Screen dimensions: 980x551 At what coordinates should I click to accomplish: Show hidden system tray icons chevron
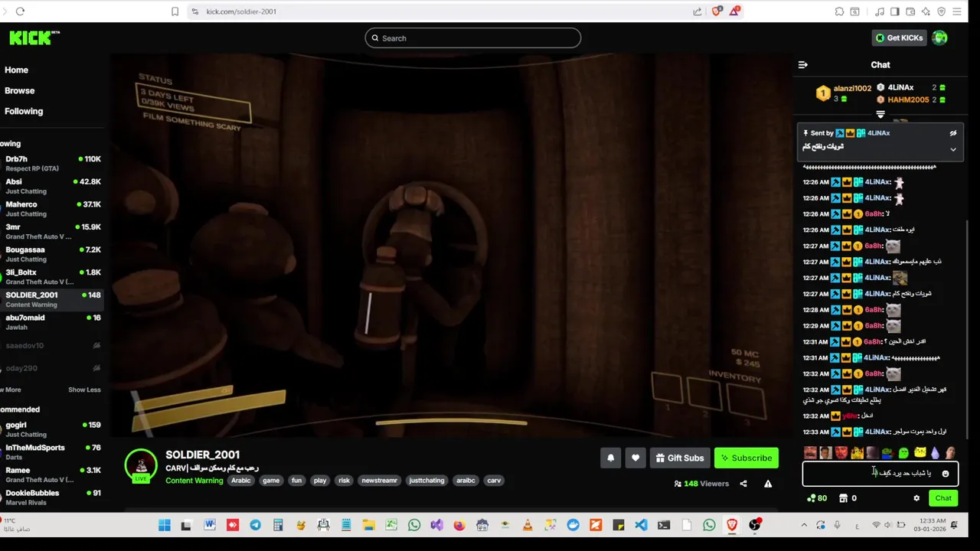point(804,525)
